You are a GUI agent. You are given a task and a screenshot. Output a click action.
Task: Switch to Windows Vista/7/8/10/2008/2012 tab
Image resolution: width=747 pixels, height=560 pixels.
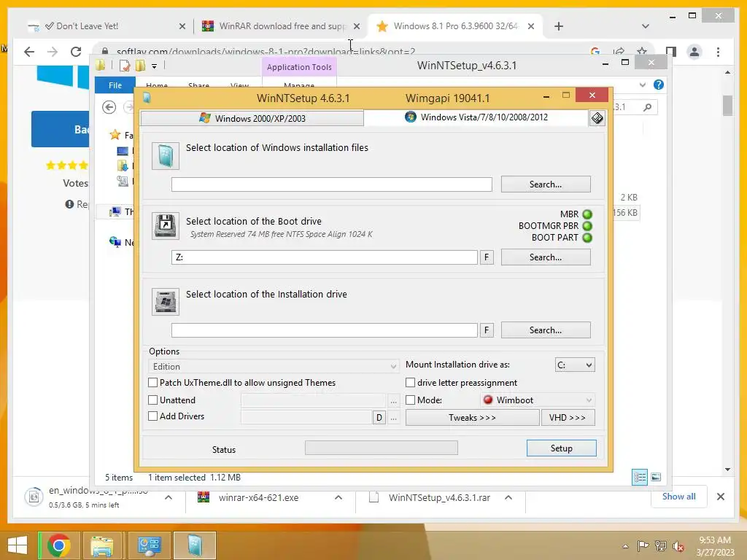click(x=476, y=117)
